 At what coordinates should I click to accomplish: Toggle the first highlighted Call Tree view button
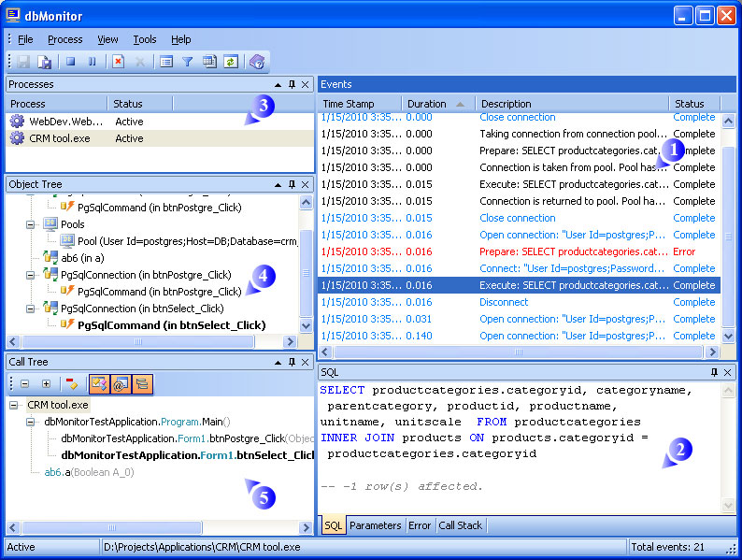(98, 383)
